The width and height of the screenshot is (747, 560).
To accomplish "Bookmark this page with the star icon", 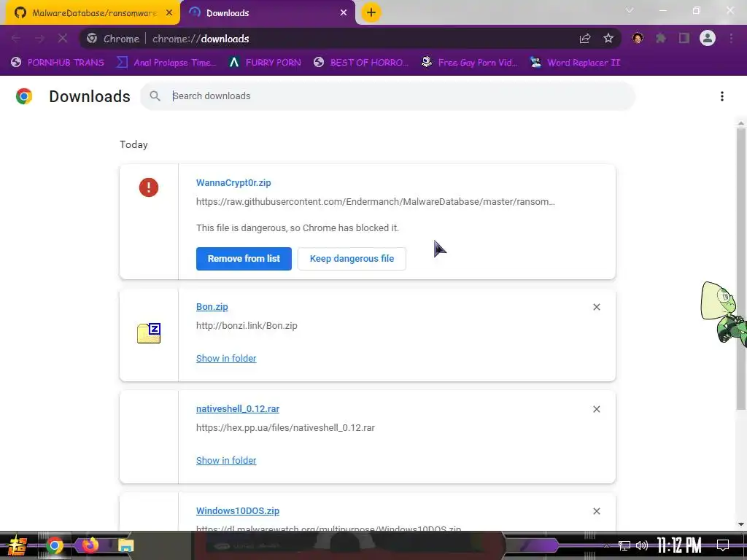I will coord(608,39).
